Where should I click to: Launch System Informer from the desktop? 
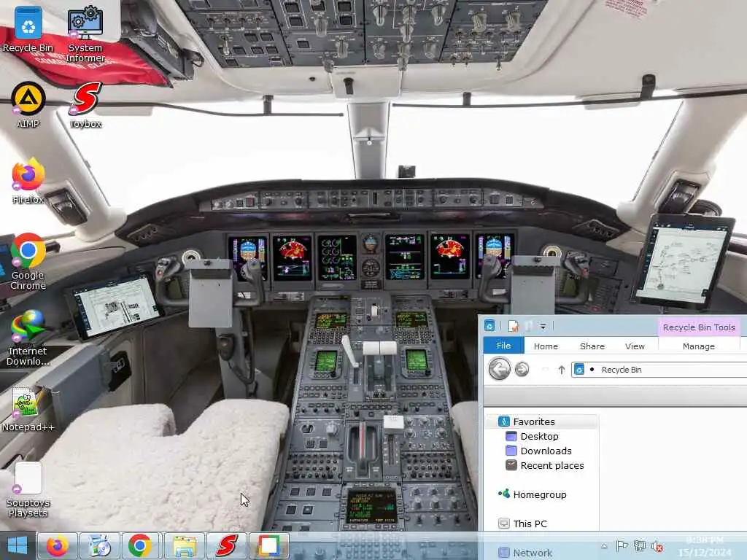click(x=85, y=34)
